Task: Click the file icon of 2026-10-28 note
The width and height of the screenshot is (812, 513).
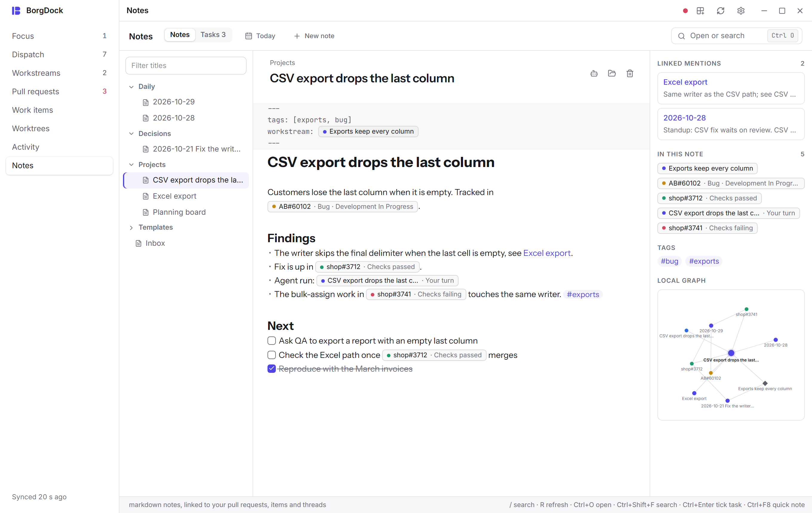Action: [146, 118]
